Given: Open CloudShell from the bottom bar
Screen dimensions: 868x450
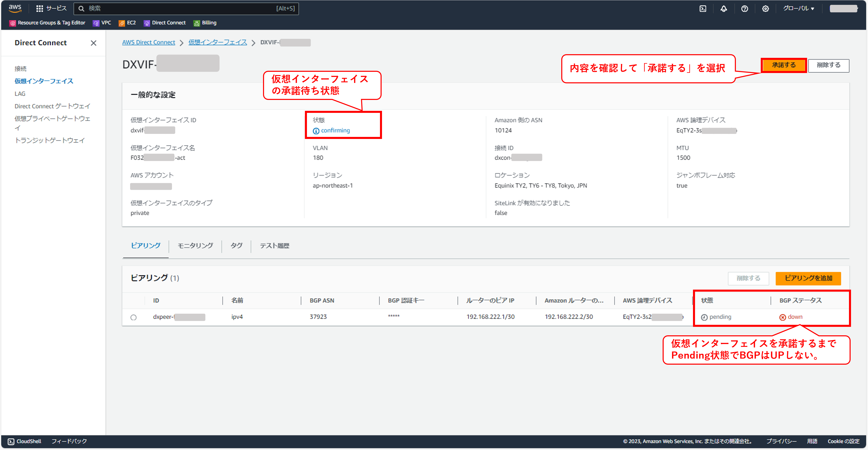Looking at the screenshot, I should [x=24, y=441].
